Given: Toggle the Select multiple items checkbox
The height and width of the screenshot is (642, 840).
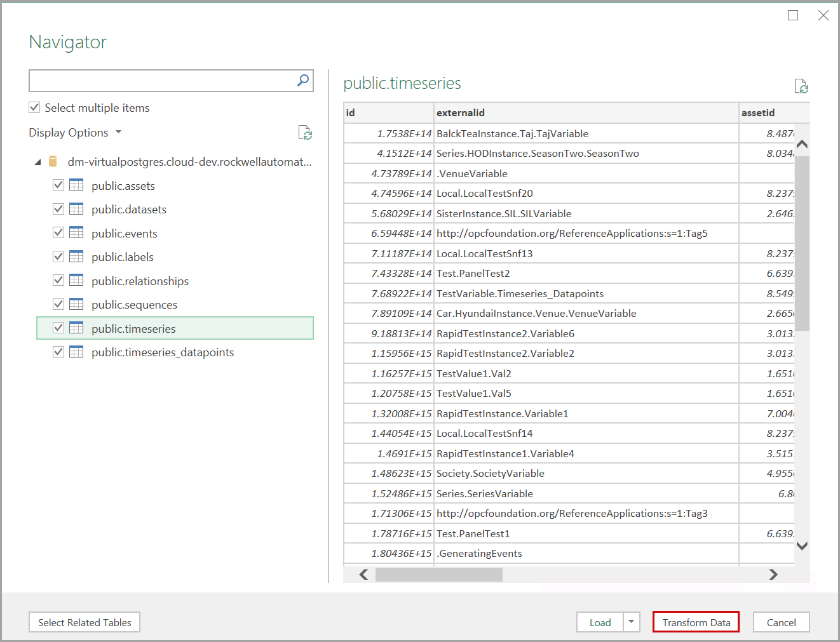Looking at the screenshot, I should tap(35, 107).
